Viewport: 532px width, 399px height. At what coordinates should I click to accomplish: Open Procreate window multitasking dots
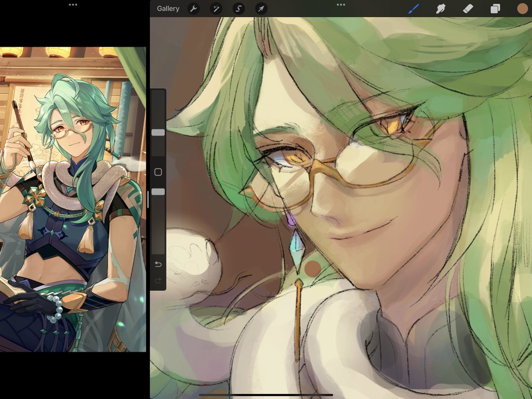click(340, 4)
